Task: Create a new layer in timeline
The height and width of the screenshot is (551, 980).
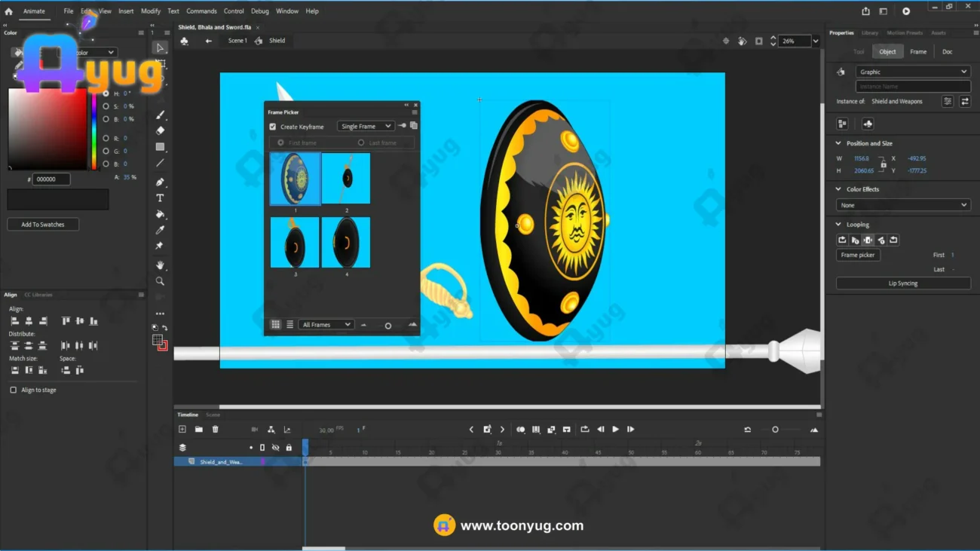Action: [x=182, y=430]
